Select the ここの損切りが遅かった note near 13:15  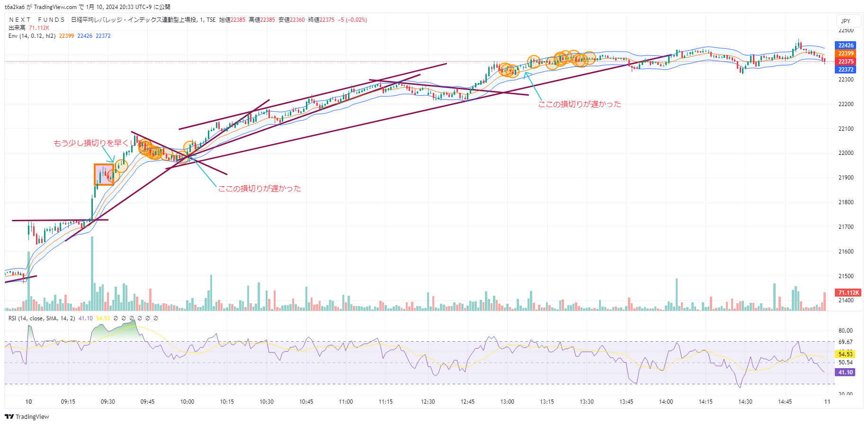[x=579, y=104]
